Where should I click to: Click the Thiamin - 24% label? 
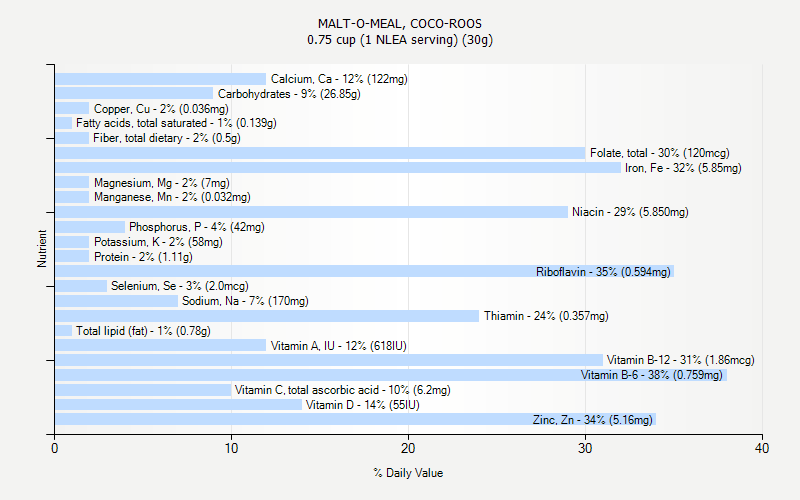click(x=546, y=316)
